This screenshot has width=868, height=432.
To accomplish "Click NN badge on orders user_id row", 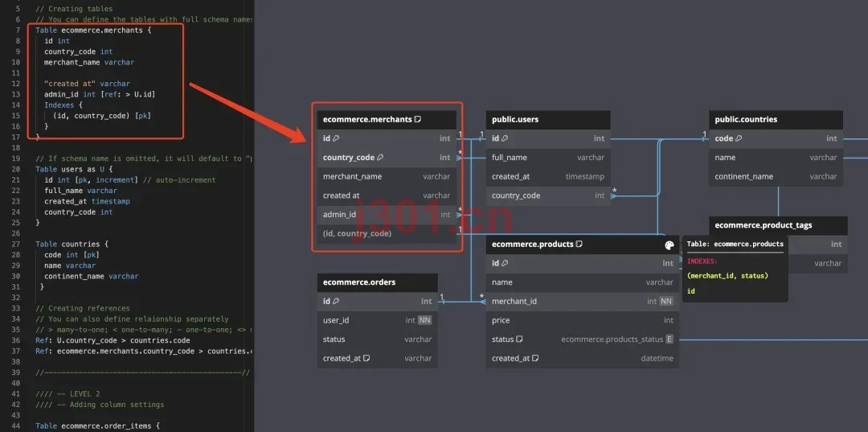I will point(424,320).
